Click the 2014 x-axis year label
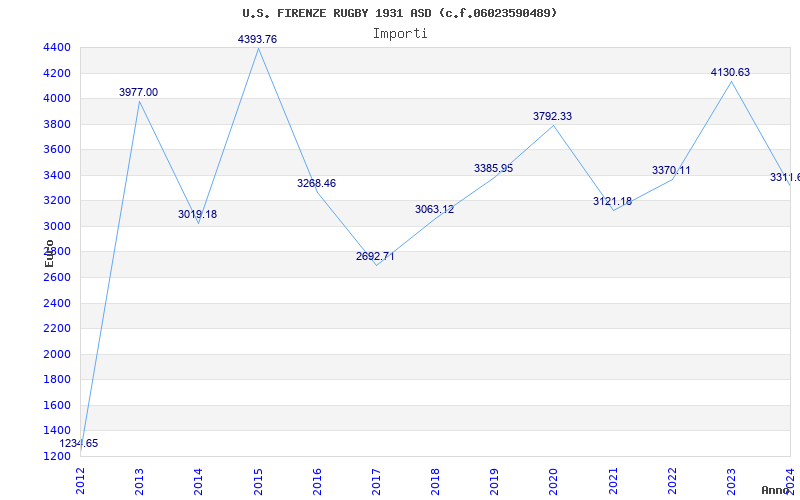800x500 pixels. pos(198,481)
